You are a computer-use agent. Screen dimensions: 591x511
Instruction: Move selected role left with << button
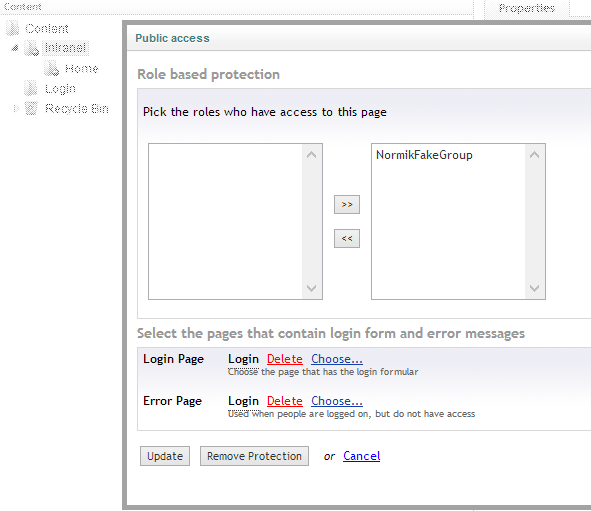(347, 238)
